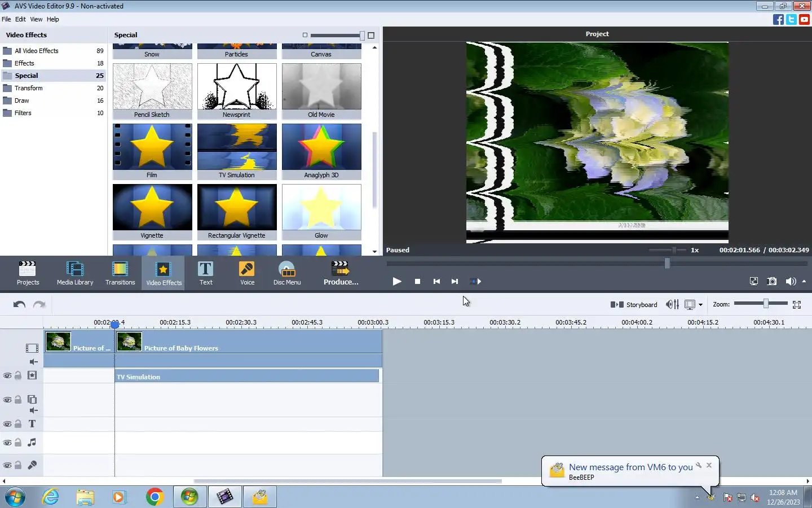Viewport: 812px width, 508px height.
Task: Open the audio mixer icon
Action: [672, 304]
